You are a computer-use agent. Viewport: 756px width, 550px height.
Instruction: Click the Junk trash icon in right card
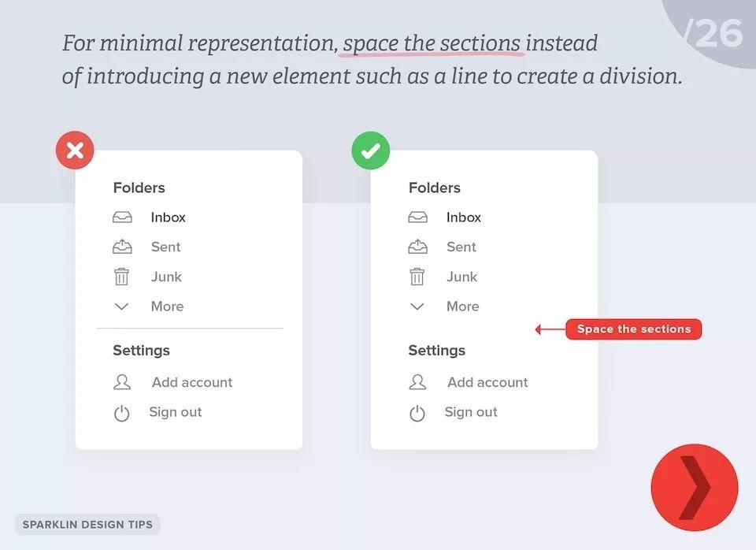click(417, 277)
